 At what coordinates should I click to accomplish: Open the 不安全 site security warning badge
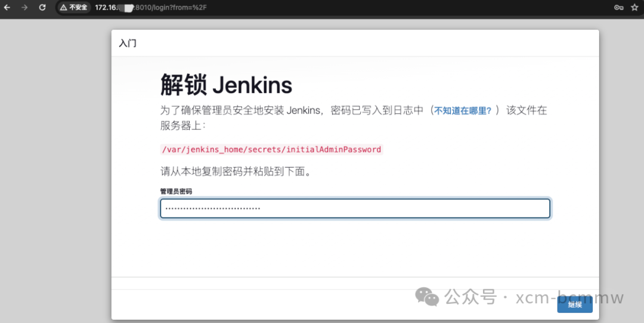tap(74, 7)
